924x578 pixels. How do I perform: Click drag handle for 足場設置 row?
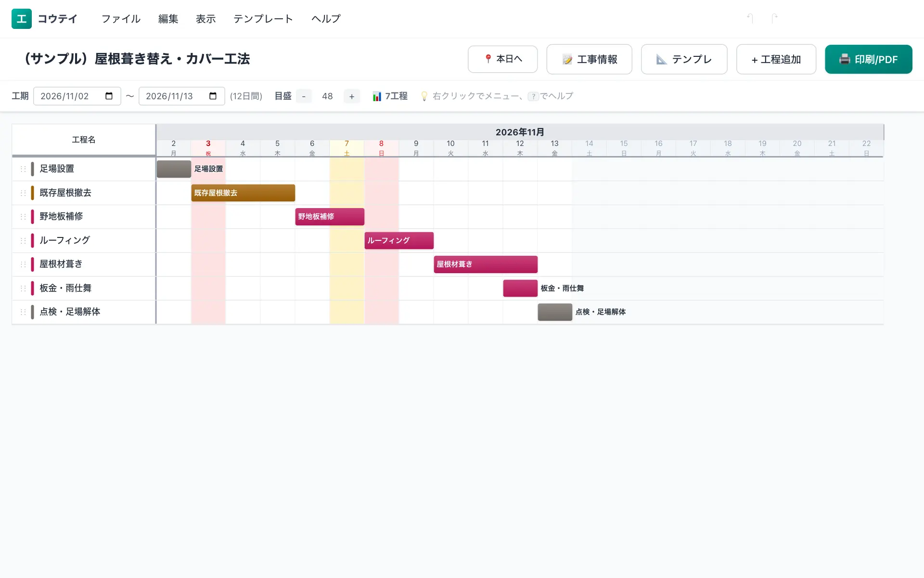(23, 169)
